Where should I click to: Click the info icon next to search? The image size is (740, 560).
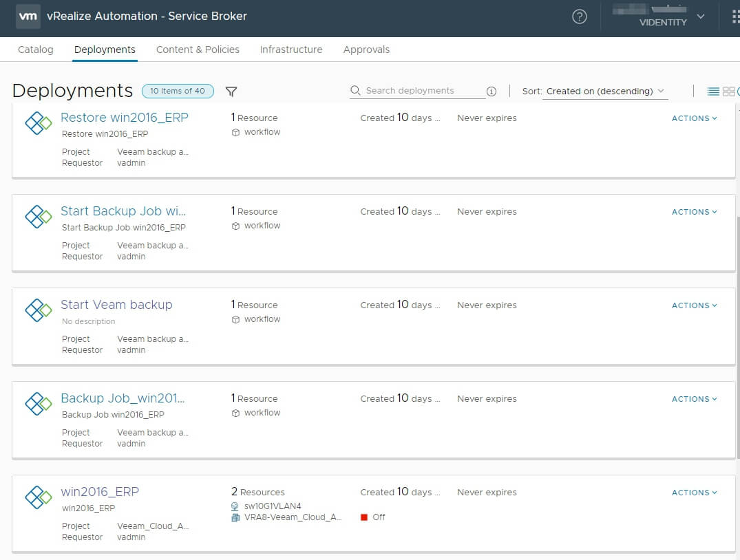click(x=491, y=90)
